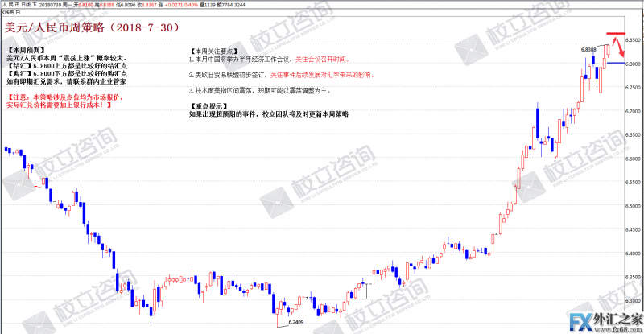Click the 6.7500 price axis label

633,88
